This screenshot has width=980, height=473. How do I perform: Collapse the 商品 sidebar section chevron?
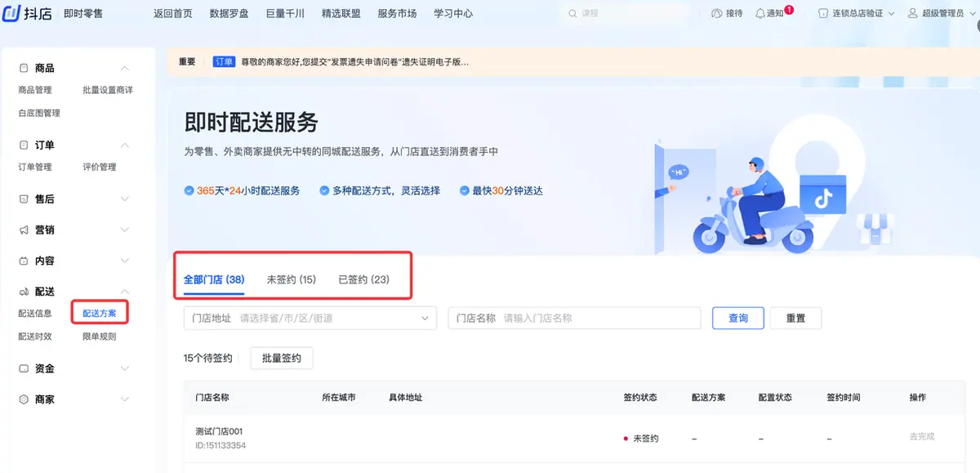tap(125, 69)
